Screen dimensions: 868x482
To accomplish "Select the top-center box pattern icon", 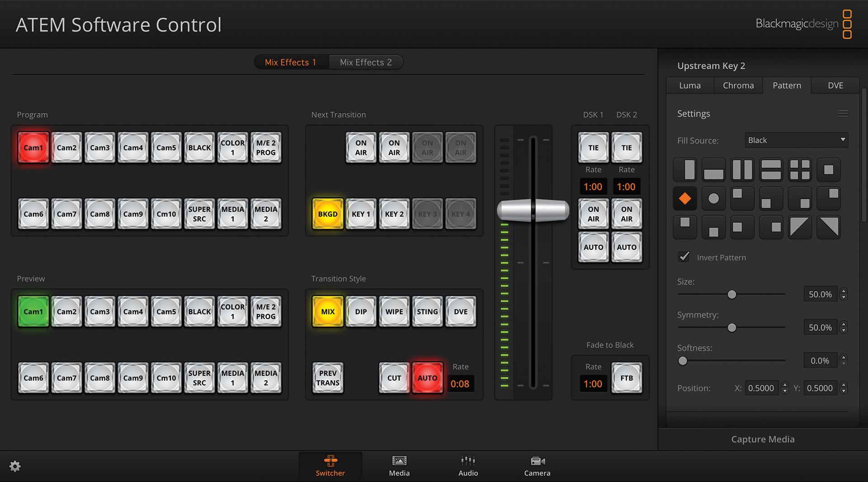I will [685, 227].
